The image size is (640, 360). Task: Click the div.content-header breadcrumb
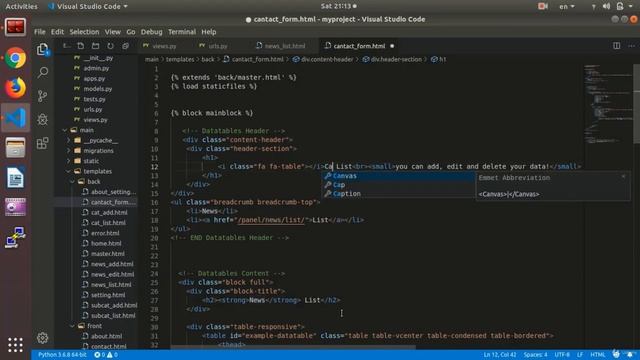(x=323, y=60)
